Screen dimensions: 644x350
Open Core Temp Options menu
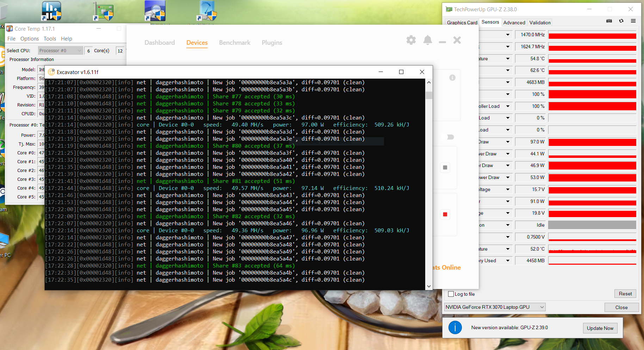pos(30,39)
